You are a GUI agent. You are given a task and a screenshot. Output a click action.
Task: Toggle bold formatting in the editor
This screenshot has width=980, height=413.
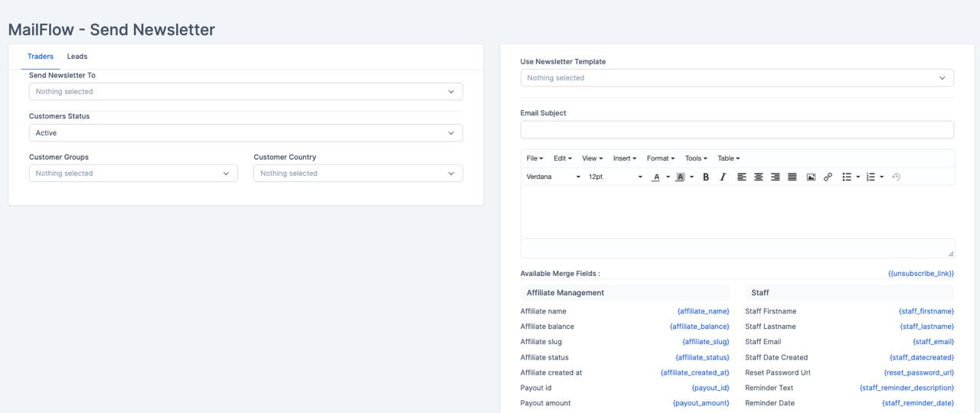(x=706, y=177)
